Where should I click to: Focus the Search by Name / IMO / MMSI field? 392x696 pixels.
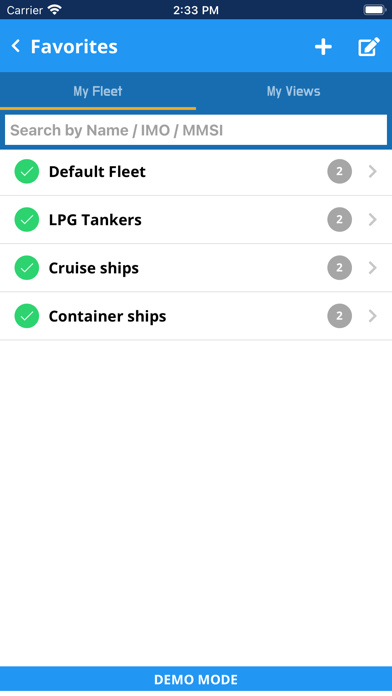[x=196, y=130]
